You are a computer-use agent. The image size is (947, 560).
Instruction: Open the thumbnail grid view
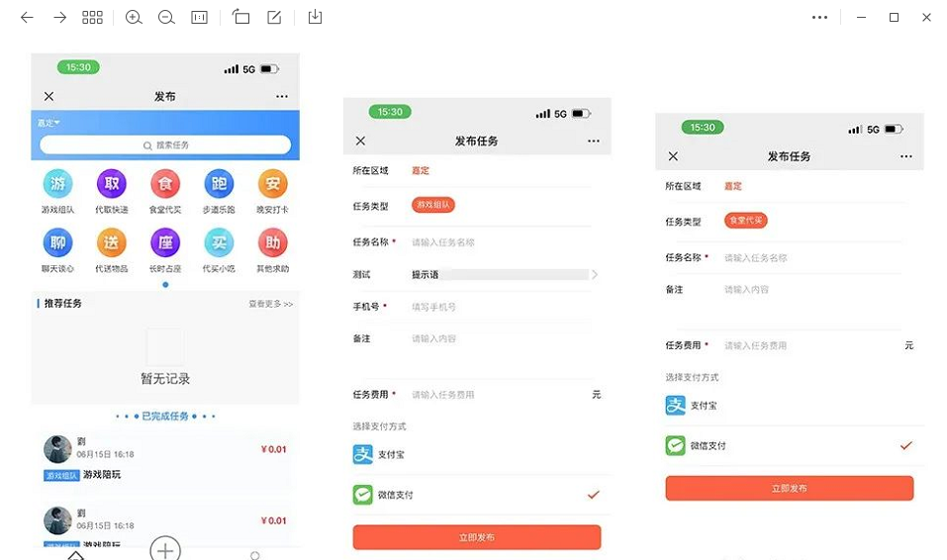click(x=92, y=18)
